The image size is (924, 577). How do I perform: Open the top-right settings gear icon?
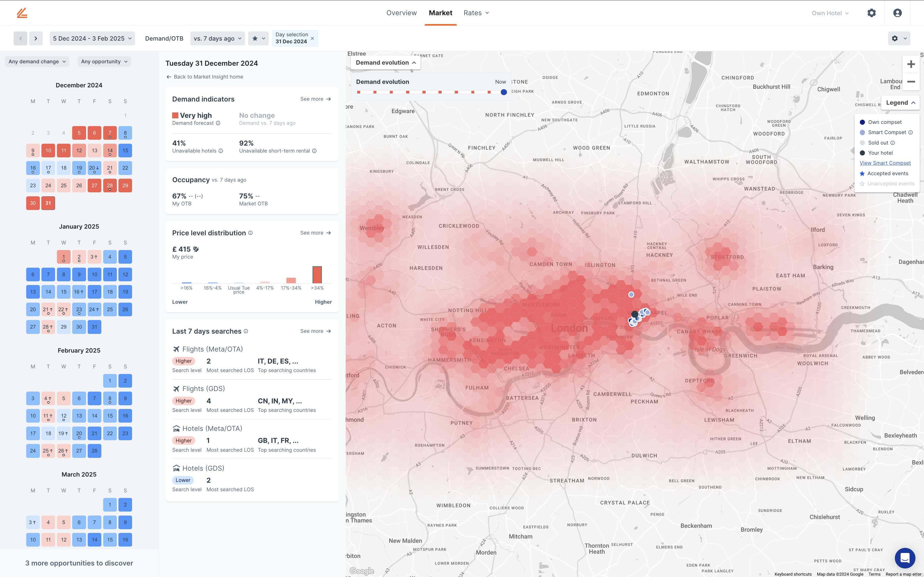[x=871, y=13]
